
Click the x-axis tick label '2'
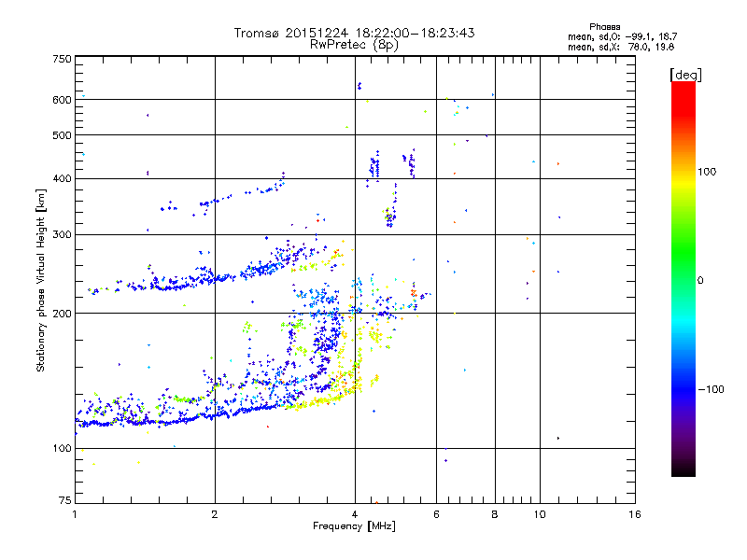tap(215, 514)
